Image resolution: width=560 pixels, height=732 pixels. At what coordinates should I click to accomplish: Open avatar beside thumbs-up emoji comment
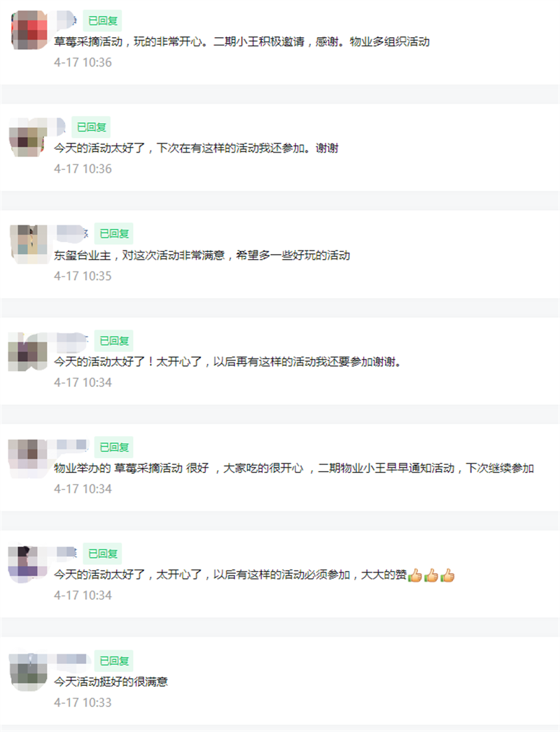point(29,564)
